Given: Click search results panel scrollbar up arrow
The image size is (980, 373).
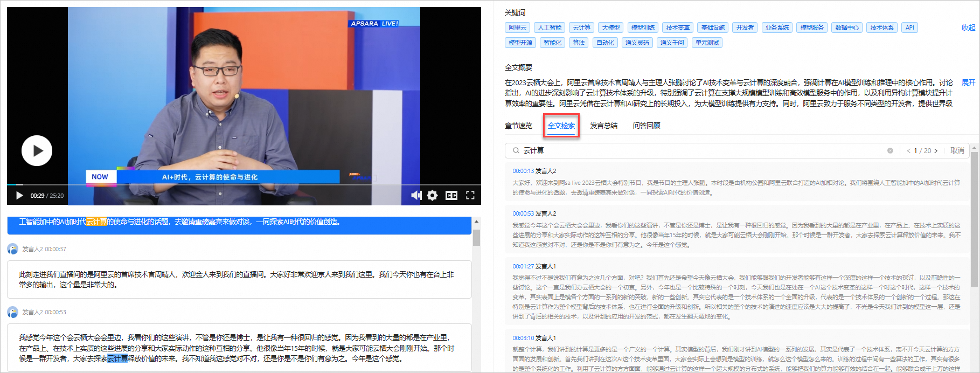Looking at the screenshot, I should click(974, 148).
